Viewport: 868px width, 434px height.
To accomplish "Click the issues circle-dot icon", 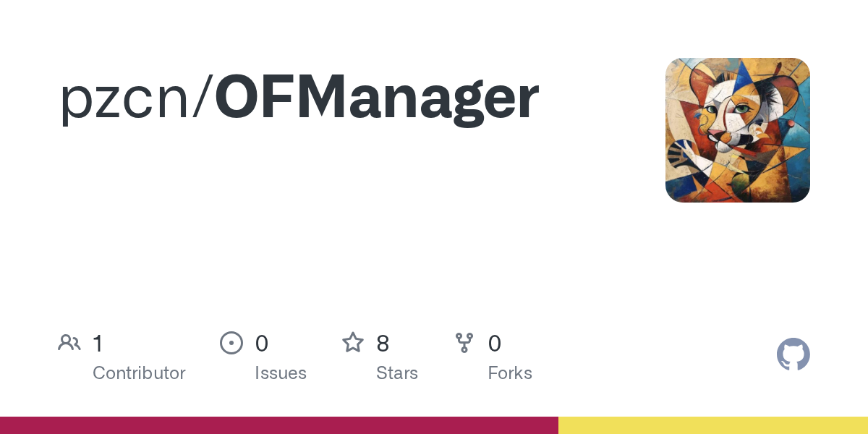I will point(231,343).
